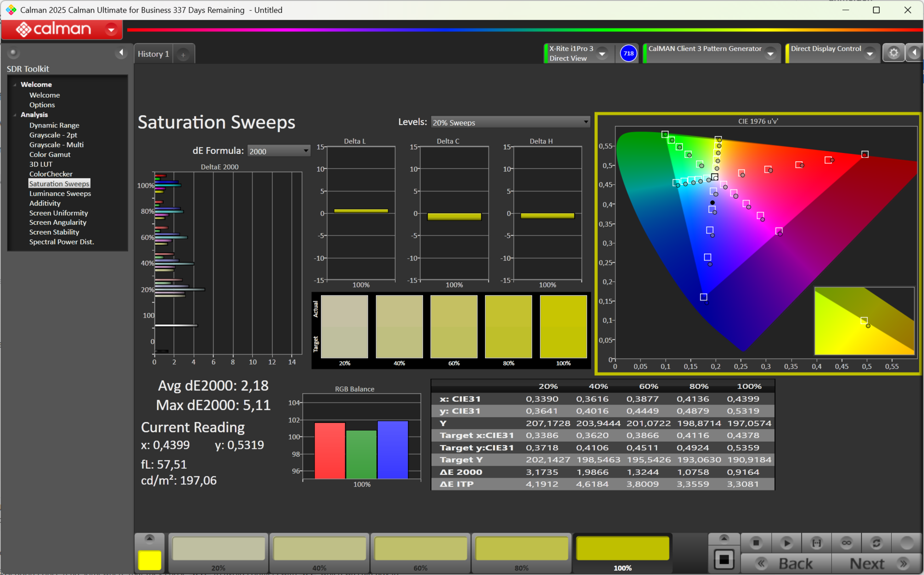Open the dE Formula 2000 dropdown
This screenshot has width=924, height=575.
(279, 151)
